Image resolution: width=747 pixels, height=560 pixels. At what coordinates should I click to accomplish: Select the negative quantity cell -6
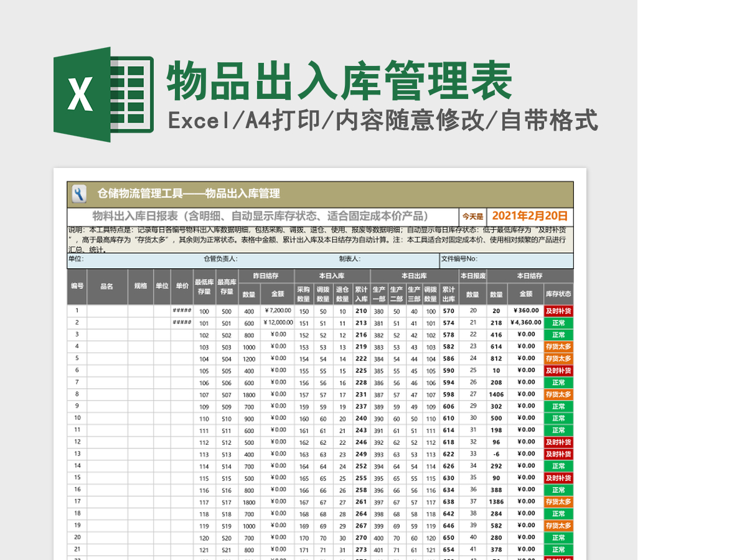pyautogui.click(x=496, y=454)
